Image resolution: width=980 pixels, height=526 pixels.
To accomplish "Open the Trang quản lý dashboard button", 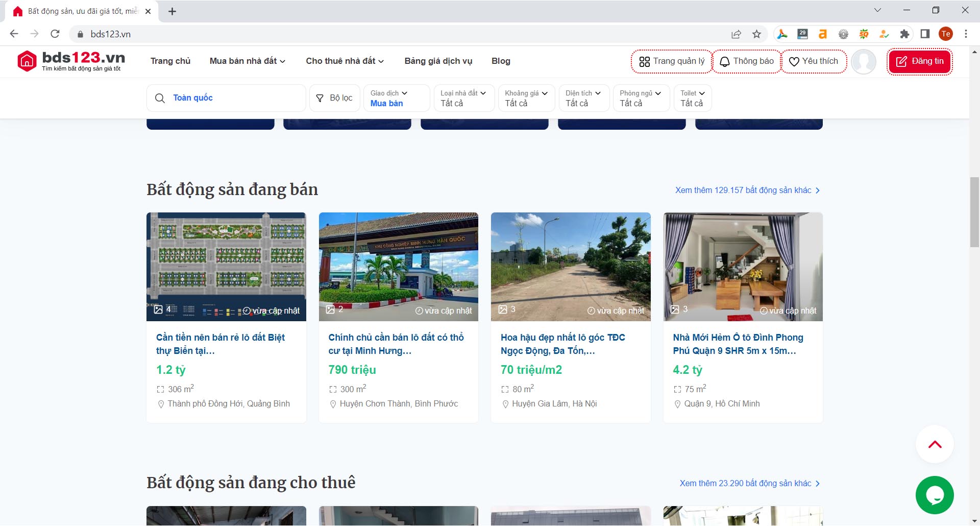I will coord(672,61).
